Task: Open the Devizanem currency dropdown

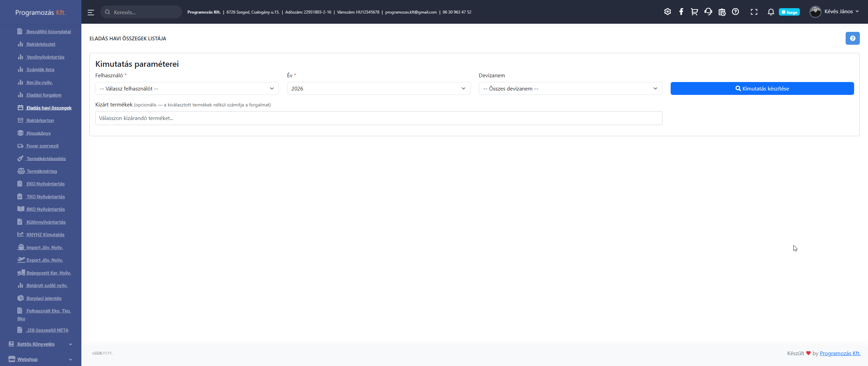Action: (x=570, y=88)
